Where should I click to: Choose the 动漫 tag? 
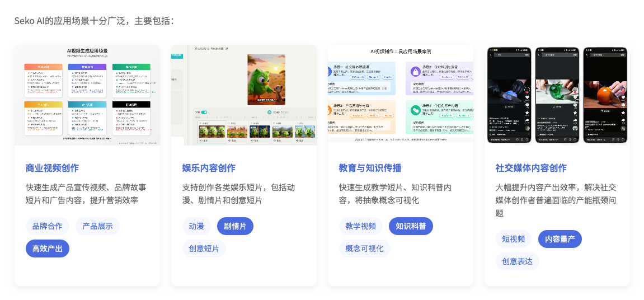click(x=196, y=226)
